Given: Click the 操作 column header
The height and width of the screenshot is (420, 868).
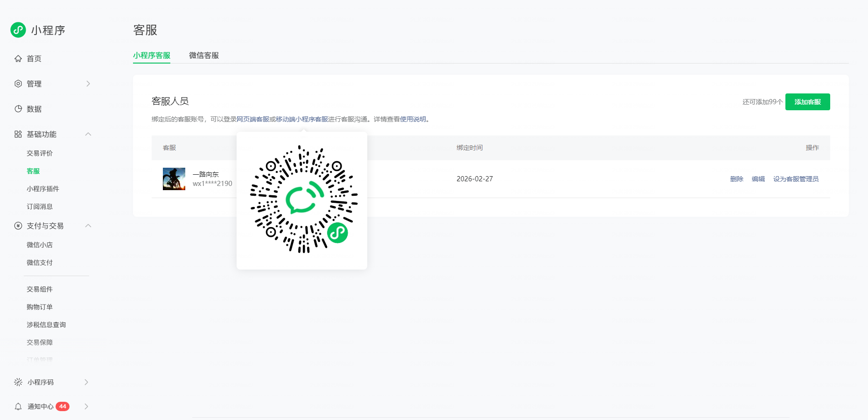Looking at the screenshot, I should [x=812, y=148].
